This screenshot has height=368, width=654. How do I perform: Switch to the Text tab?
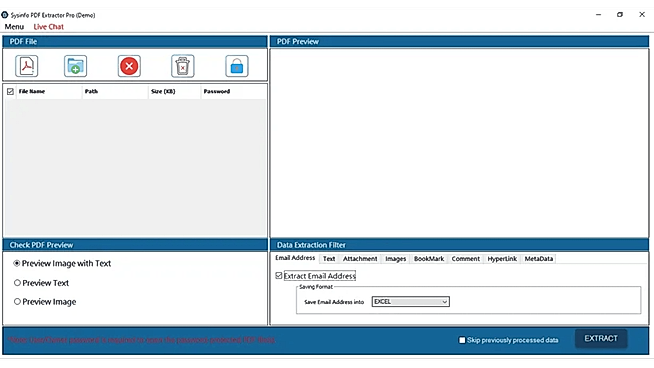coord(329,259)
